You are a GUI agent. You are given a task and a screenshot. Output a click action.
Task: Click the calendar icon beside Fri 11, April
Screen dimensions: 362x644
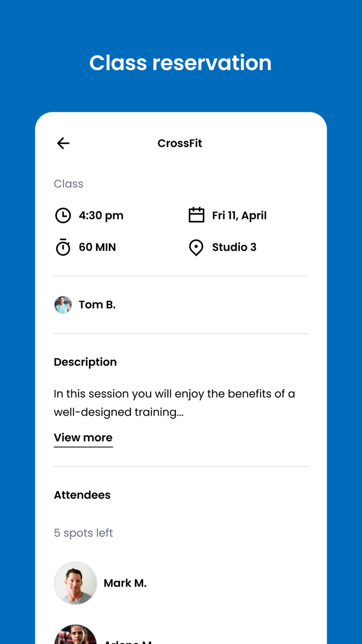click(197, 215)
